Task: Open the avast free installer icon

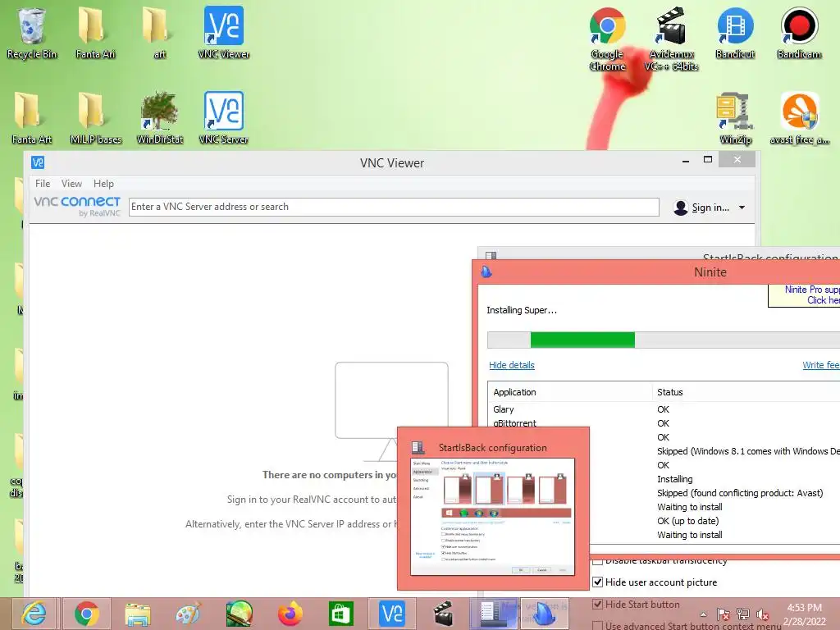Action: tap(799, 118)
